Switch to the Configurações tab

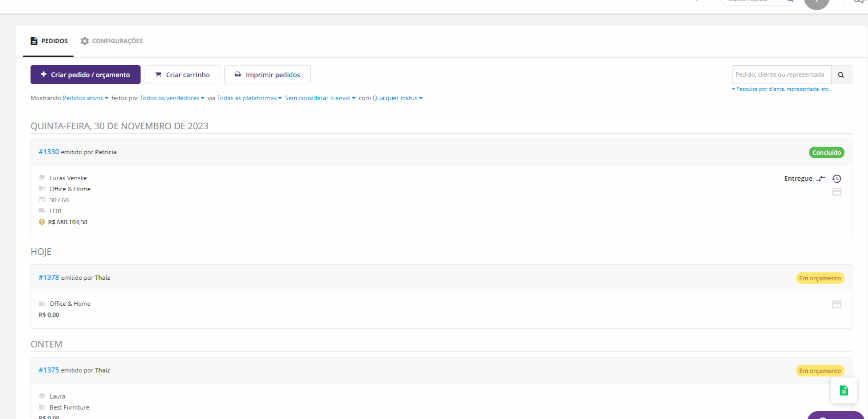[x=112, y=41]
